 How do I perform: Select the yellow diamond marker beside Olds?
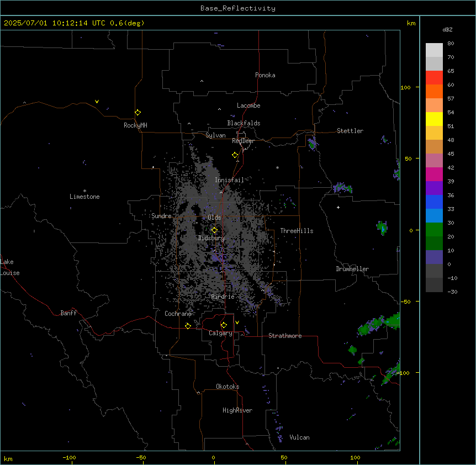click(x=214, y=230)
